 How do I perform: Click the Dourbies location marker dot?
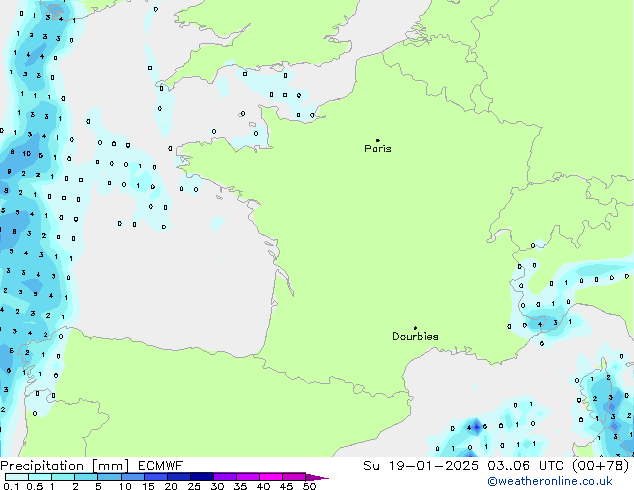(x=415, y=328)
